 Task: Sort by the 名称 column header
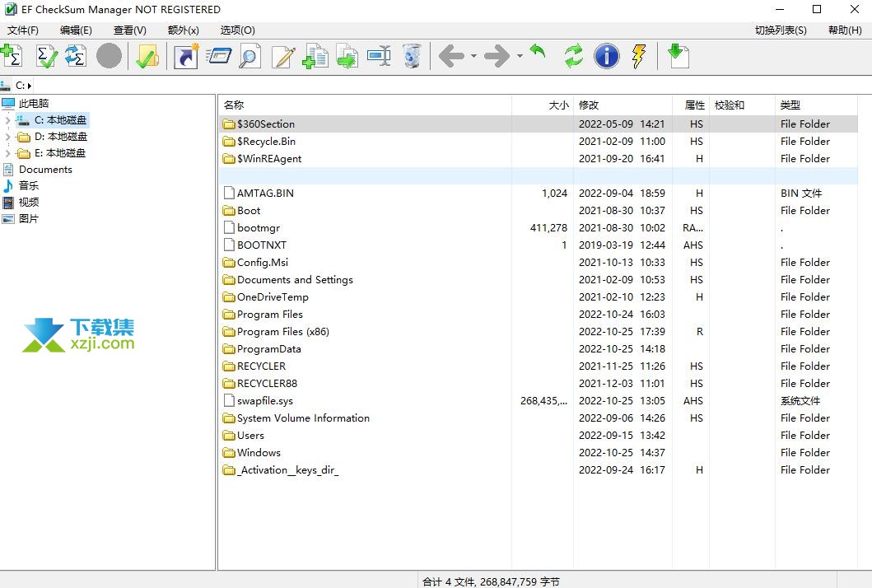[x=365, y=105]
